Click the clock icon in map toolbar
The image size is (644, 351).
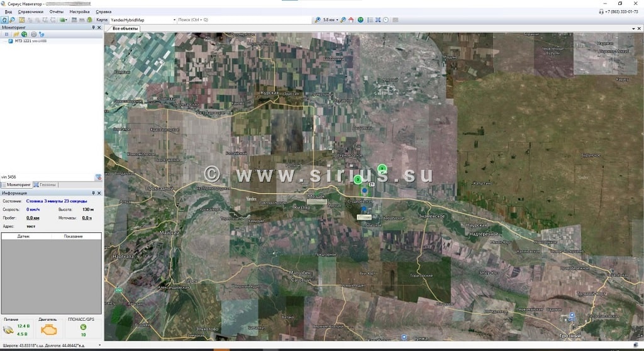point(386,20)
